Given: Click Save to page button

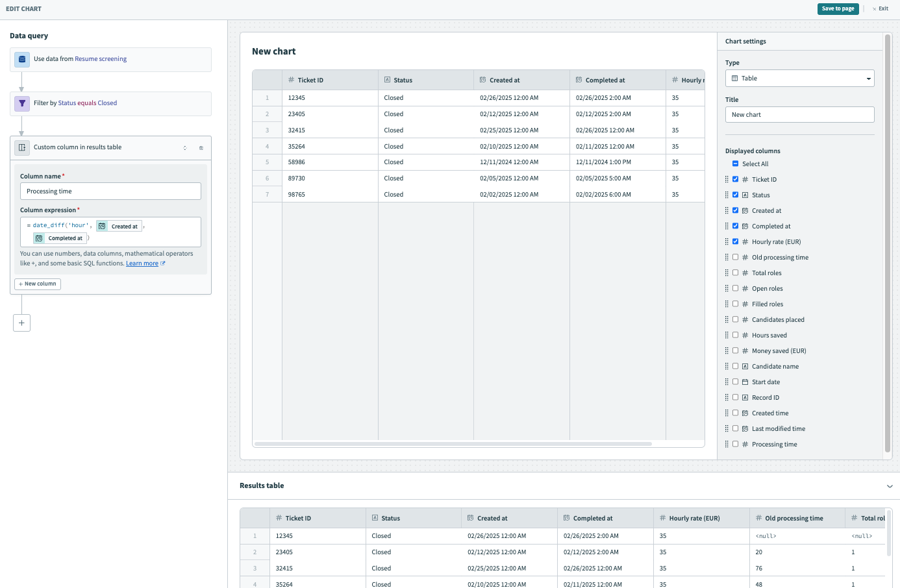Looking at the screenshot, I should coord(838,9).
